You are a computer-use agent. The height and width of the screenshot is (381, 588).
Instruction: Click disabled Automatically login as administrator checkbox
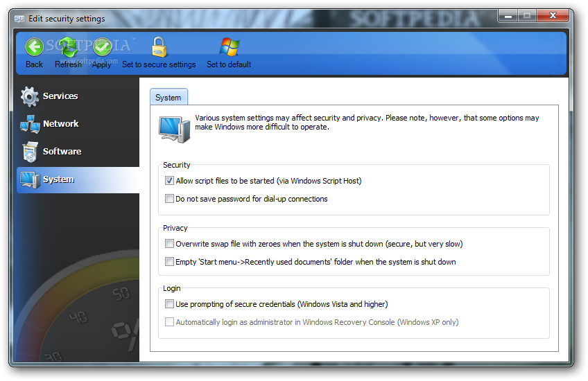coord(169,322)
